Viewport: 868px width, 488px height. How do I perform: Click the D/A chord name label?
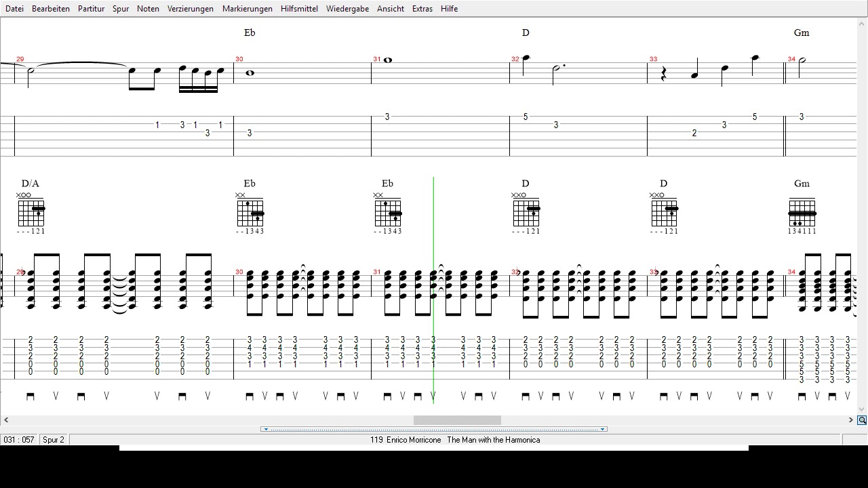point(31,184)
